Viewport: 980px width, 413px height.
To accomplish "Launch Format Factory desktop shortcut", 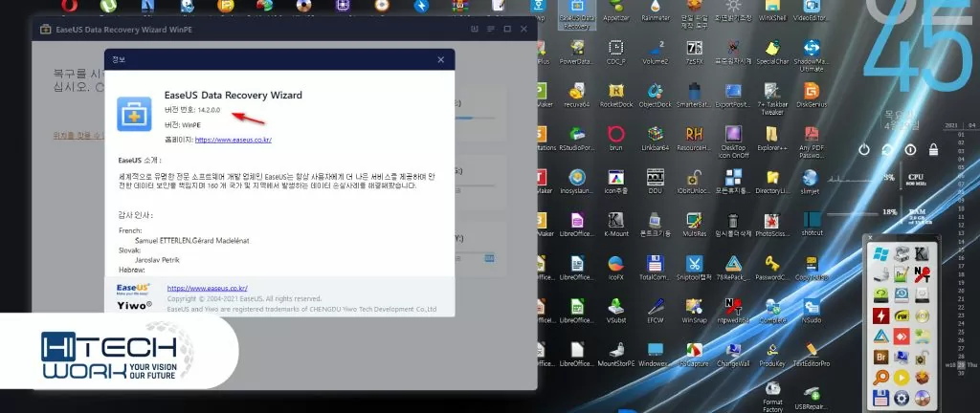I will (x=772, y=397).
